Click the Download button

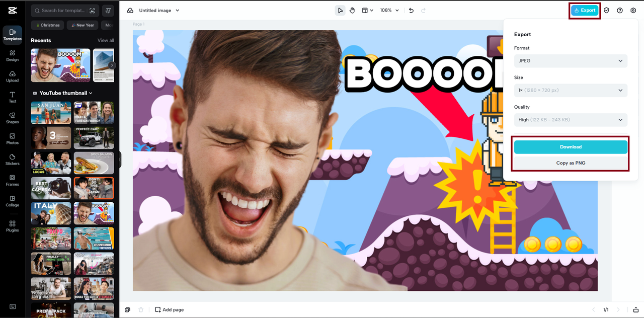pos(571,147)
